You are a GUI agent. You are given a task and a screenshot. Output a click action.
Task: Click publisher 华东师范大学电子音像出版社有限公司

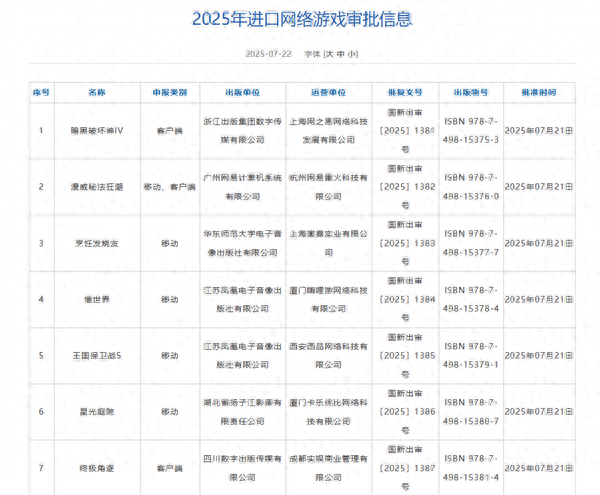click(243, 243)
